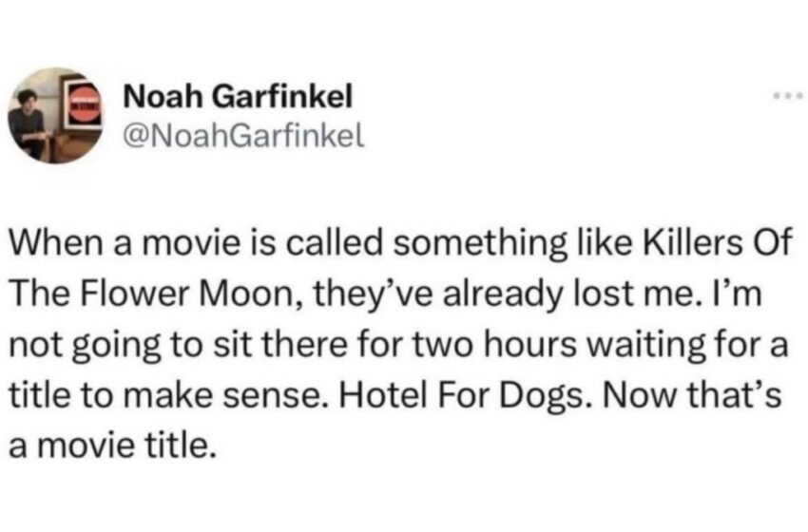Open the Noah Garfinkel display name link
This screenshot has width=808, height=532.
click(238, 96)
